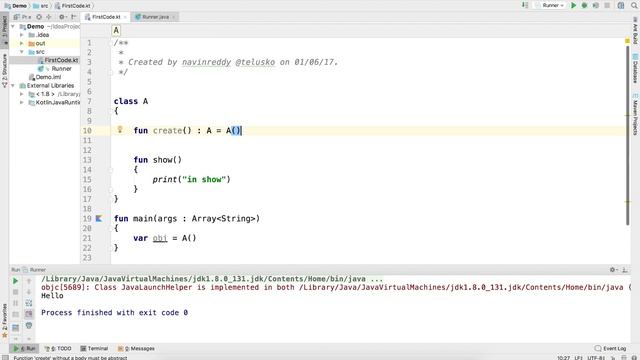Image resolution: width=640 pixels, height=360 pixels.
Task: Click the up the stack trace arrow
Action: click(29, 281)
